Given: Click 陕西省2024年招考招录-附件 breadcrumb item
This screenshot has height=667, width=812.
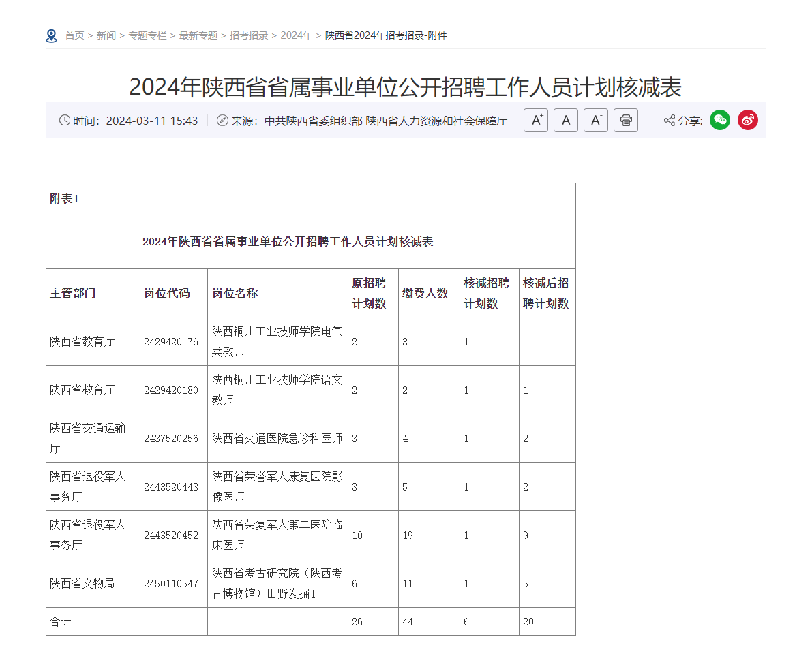Looking at the screenshot, I should [x=386, y=35].
